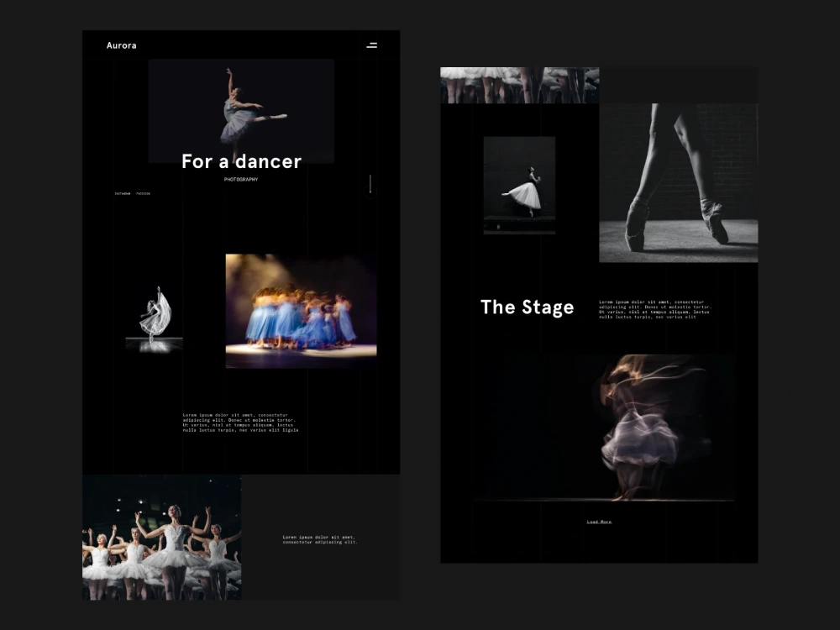Click the PHOTOGRAPHY subtitle text
The image size is (840, 630).
point(241,180)
